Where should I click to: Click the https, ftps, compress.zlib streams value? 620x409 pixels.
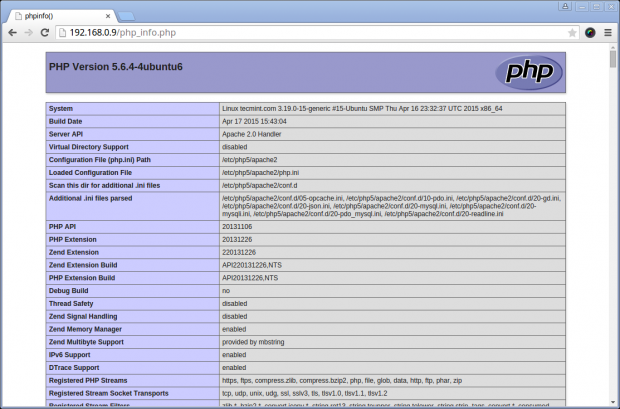click(342, 381)
